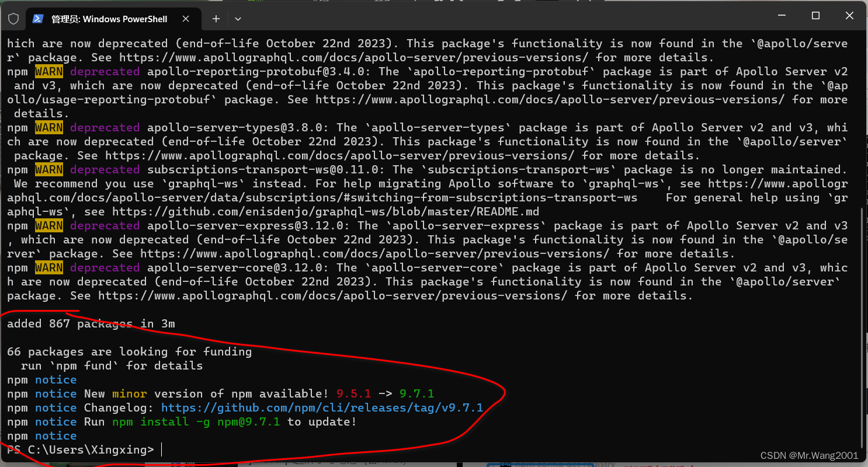Click the CSDN @Mr.Wang2001 watermark
Viewport: 868px width, 467px height.
pos(809,455)
